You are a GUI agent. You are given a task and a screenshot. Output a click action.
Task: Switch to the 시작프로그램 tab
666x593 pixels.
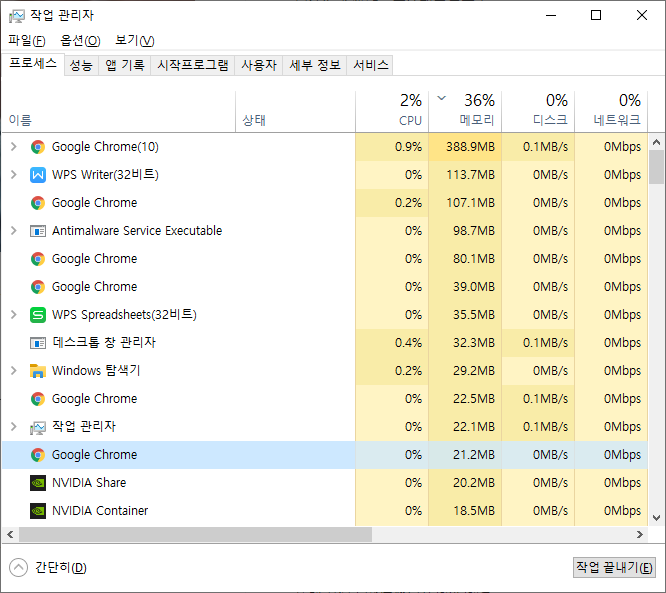click(x=193, y=65)
